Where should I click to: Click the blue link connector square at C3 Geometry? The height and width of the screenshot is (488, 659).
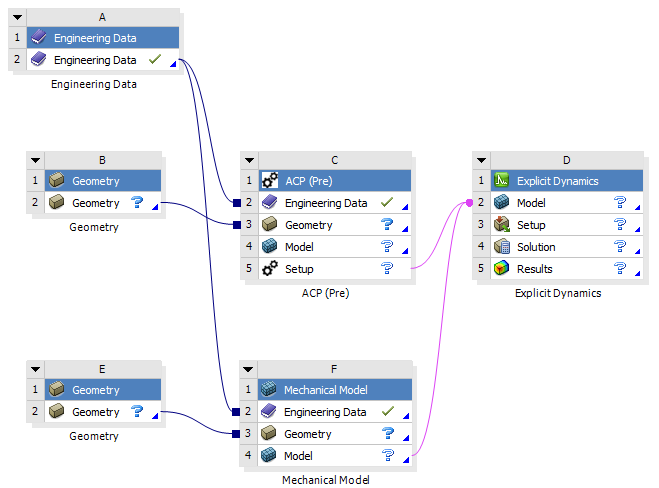coord(237,225)
